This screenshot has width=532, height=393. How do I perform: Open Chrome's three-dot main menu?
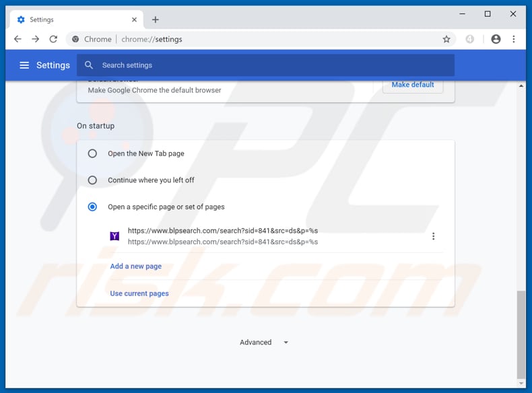pos(514,39)
